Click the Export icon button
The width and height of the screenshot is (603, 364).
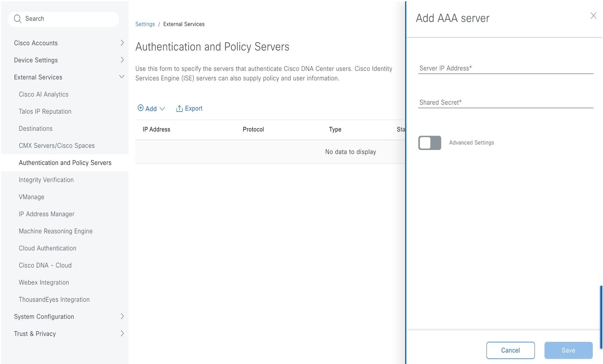[x=179, y=108]
